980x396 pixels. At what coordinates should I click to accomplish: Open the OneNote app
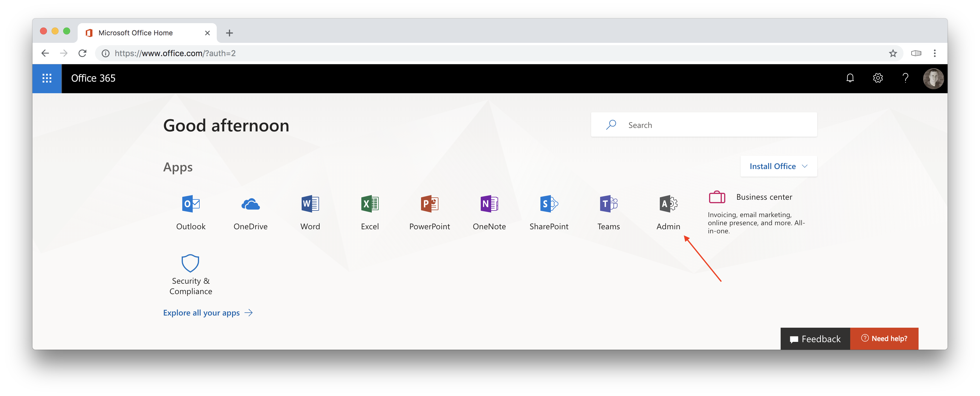[489, 212]
